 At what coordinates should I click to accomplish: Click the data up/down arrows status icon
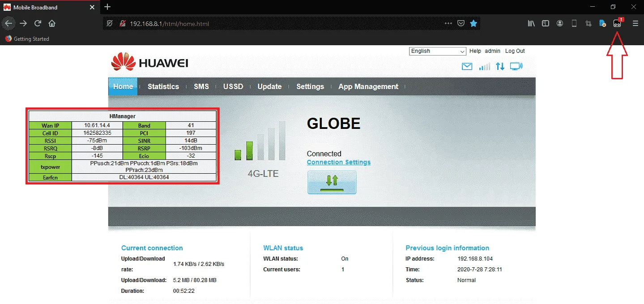[500, 67]
